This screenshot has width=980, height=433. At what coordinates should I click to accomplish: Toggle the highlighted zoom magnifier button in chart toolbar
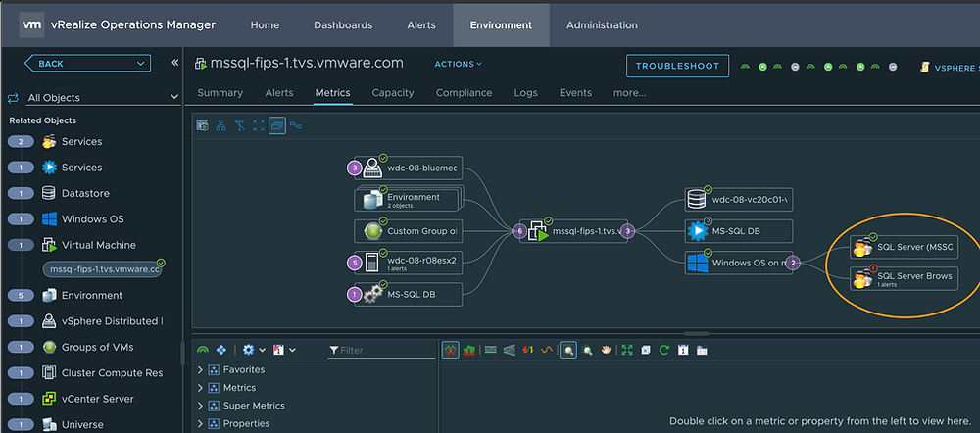(x=568, y=350)
